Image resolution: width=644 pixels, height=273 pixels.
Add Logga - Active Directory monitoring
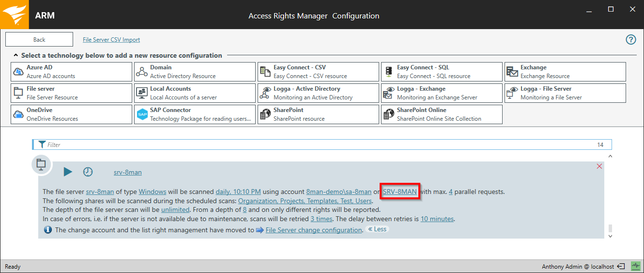(318, 93)
